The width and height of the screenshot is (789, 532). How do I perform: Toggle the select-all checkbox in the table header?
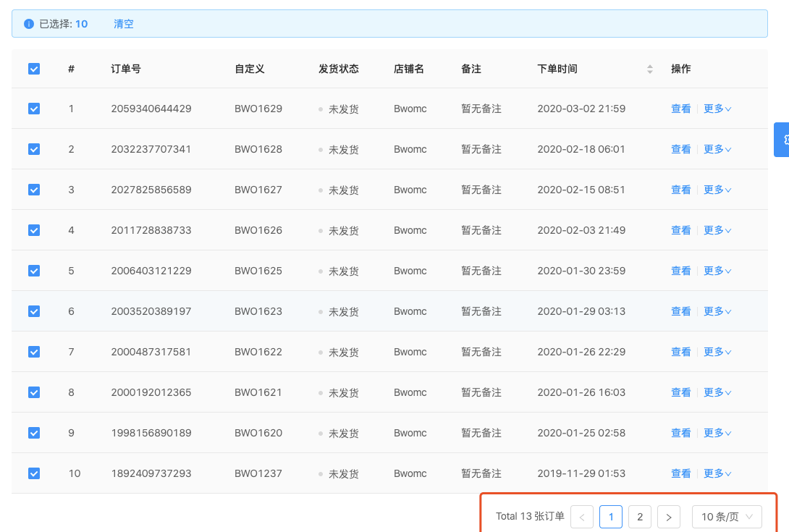pos(34,68)
